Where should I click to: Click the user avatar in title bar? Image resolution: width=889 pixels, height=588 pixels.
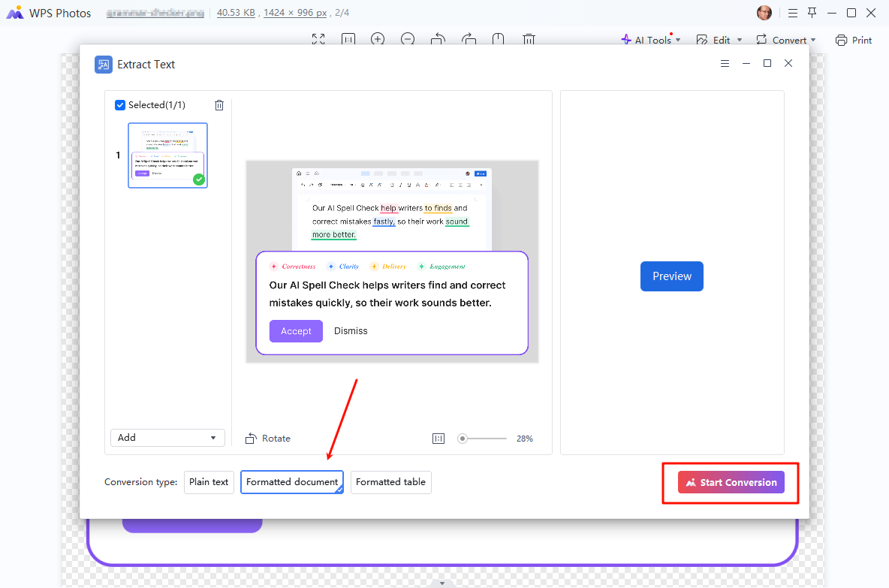tap(764, 13)
